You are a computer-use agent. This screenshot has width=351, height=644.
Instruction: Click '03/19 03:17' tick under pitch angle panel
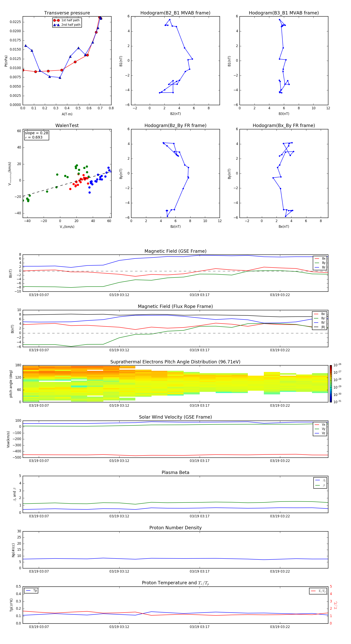click(200, 406)
